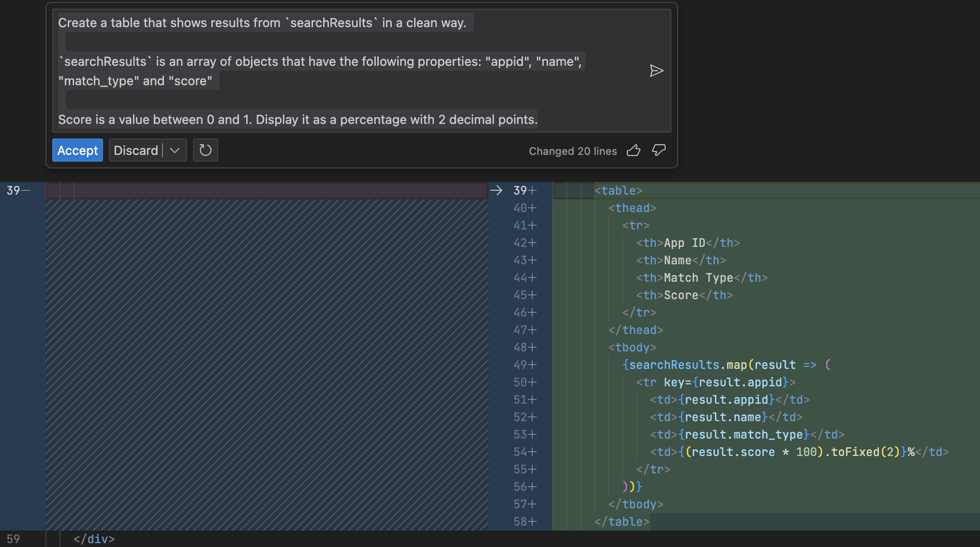
Task: Accept the suggested changes
Action: pyautogui.click(x=77, y=151)
